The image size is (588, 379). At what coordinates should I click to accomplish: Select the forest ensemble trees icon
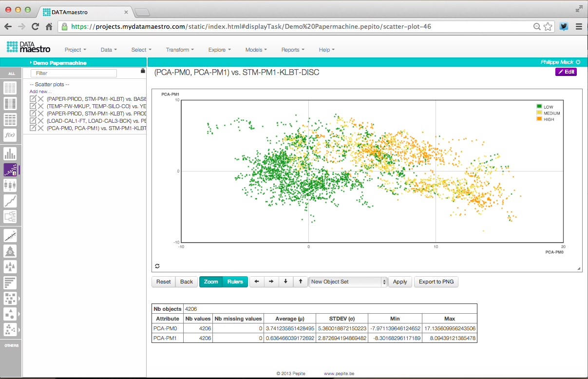pos(10,266)
